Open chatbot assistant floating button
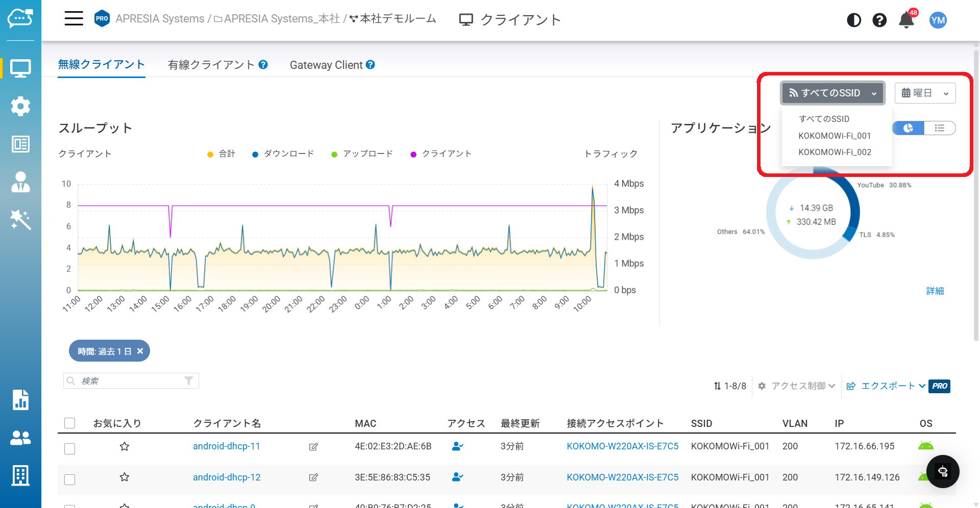 (x=942, y=471)
